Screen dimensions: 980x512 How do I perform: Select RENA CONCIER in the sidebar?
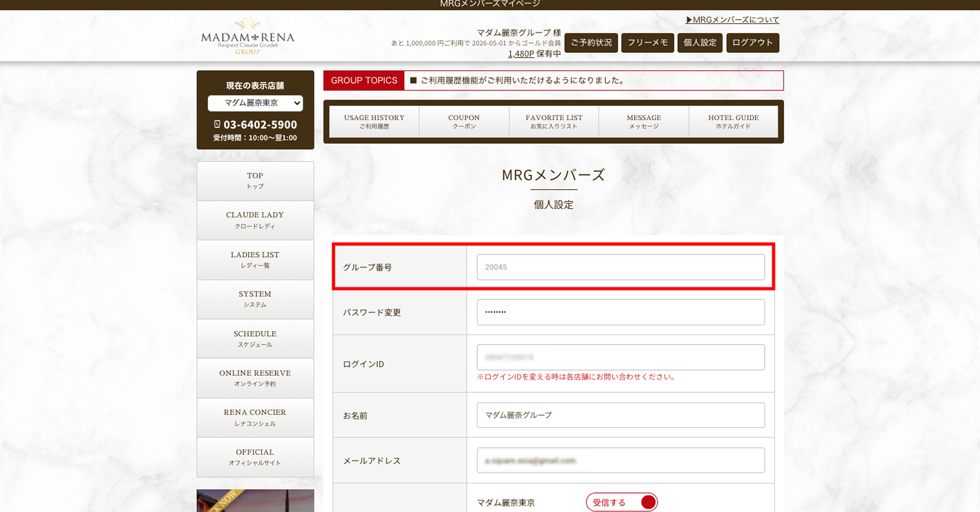[x=255, y=418]
